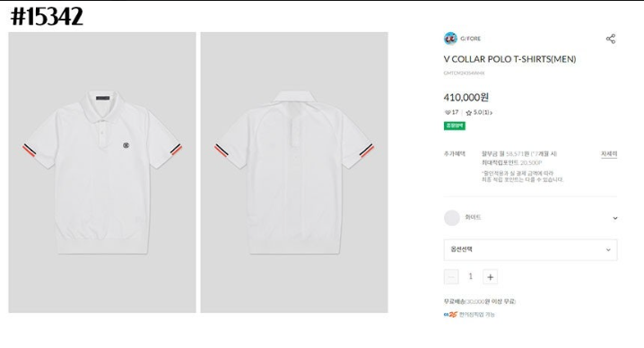The height and width of the screenshot is (348, 644).
Task: Click the chevron arrow inside 옵션선택 box
Action: 608,250
